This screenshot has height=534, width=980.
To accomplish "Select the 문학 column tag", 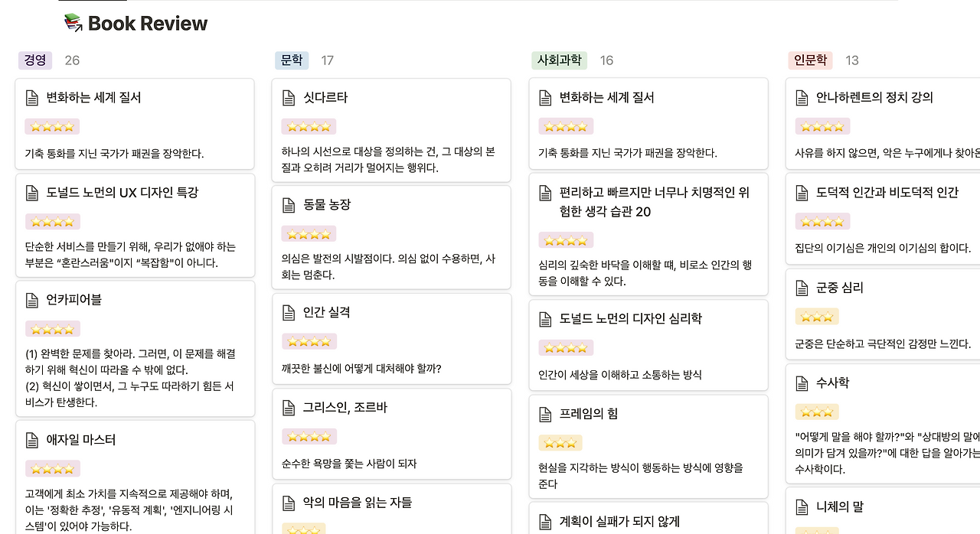I will point(292,60).
